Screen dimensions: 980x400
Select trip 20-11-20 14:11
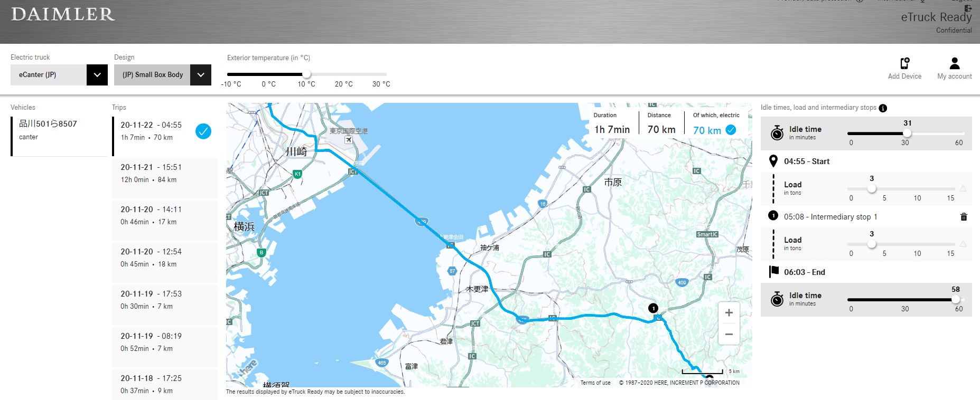pyautogui.click(x=164, y=216)
